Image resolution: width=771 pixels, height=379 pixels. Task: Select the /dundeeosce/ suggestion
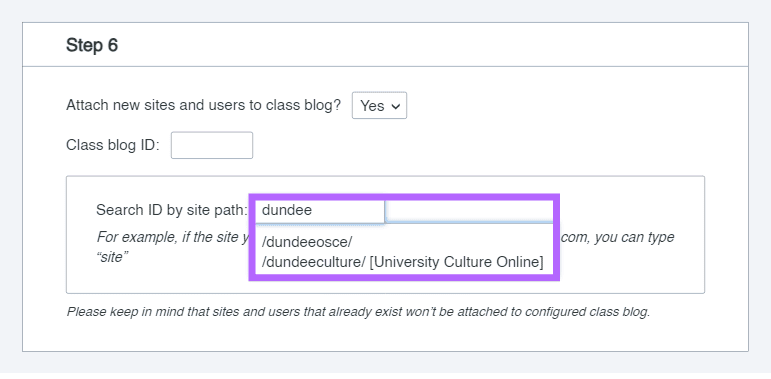307,242
